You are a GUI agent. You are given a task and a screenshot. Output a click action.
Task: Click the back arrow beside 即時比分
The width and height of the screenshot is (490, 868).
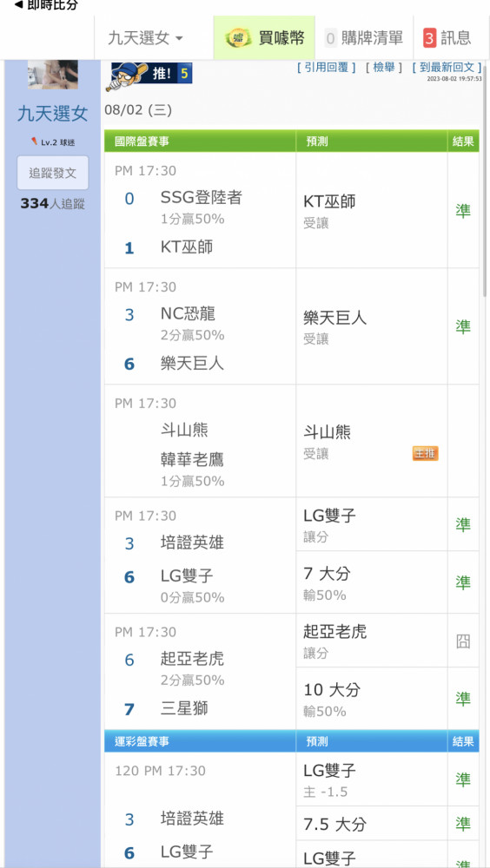point(18,5)
